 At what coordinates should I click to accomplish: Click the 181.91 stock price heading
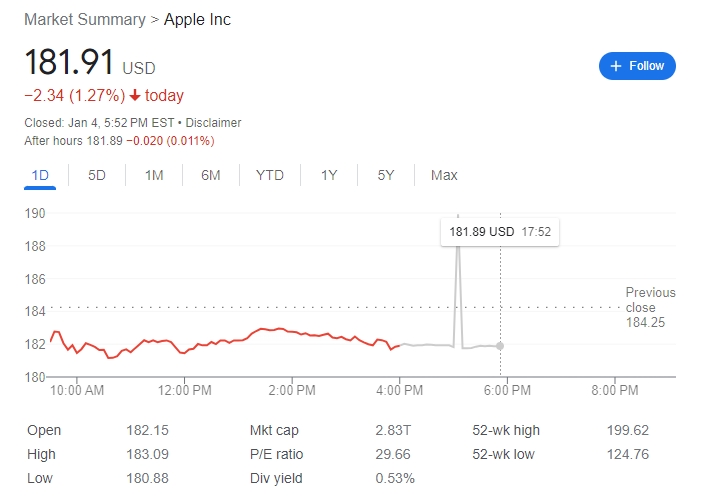pyautogui.click(x=70, y=65)
